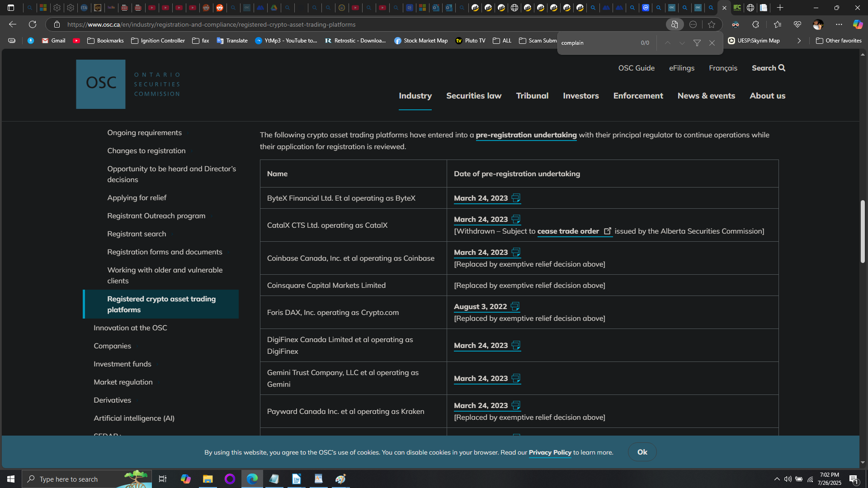Open the notification center icon
Image resolution: width=868 pixels, height=488 pixels.
coord(854,479)
